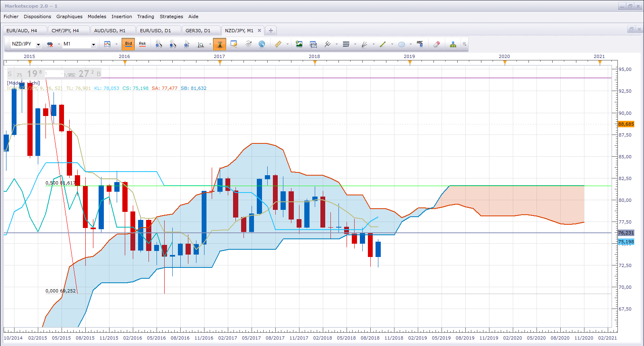Open the Fichier menu
This screenshot has height=346, width=644.
point(11,17)
